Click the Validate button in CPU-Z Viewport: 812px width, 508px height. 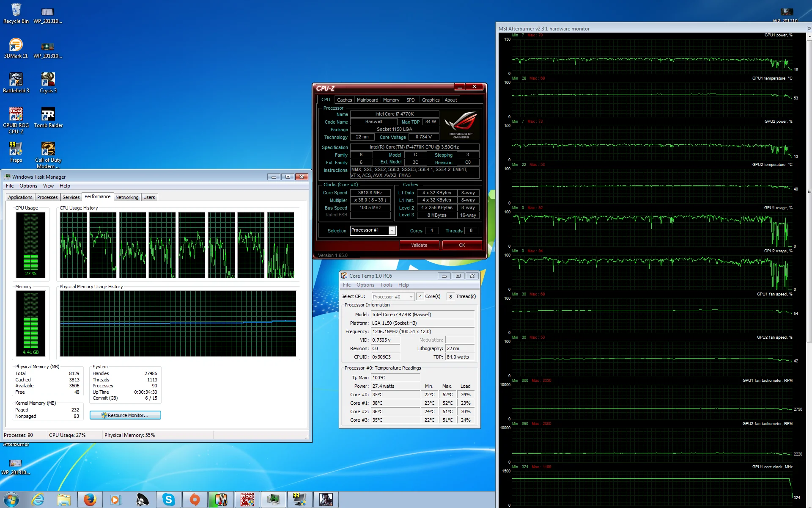[x=419, y=245]
